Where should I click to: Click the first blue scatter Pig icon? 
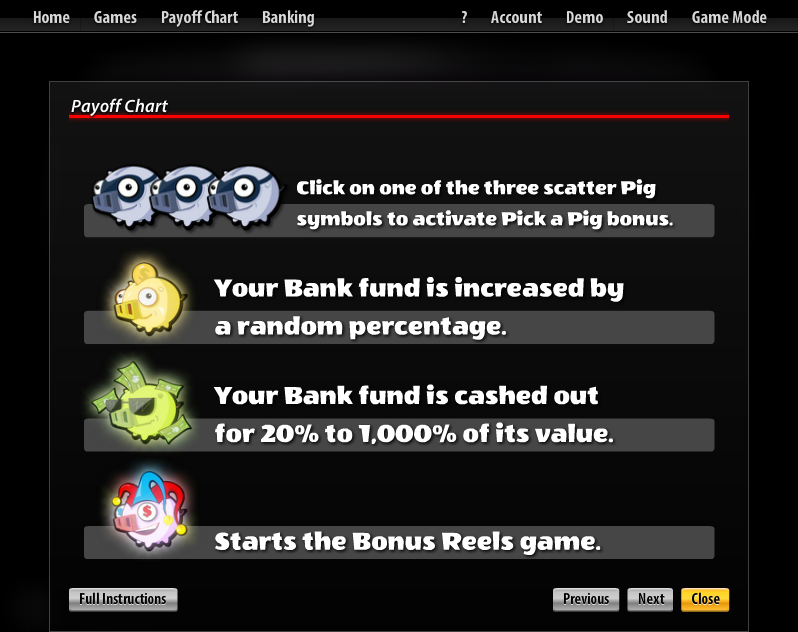coord(124,195)
